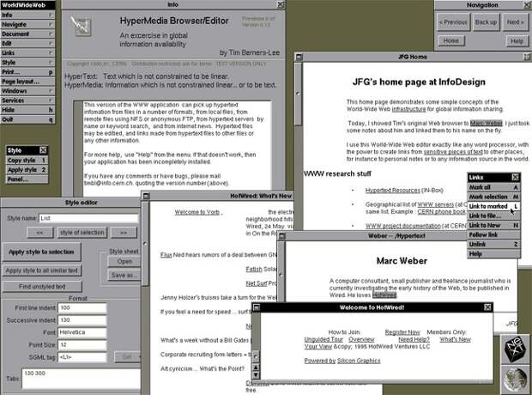Click miniaturize icon on Weber Hypertext window
This screenshot has height=395, width=532.
point(282,235)
